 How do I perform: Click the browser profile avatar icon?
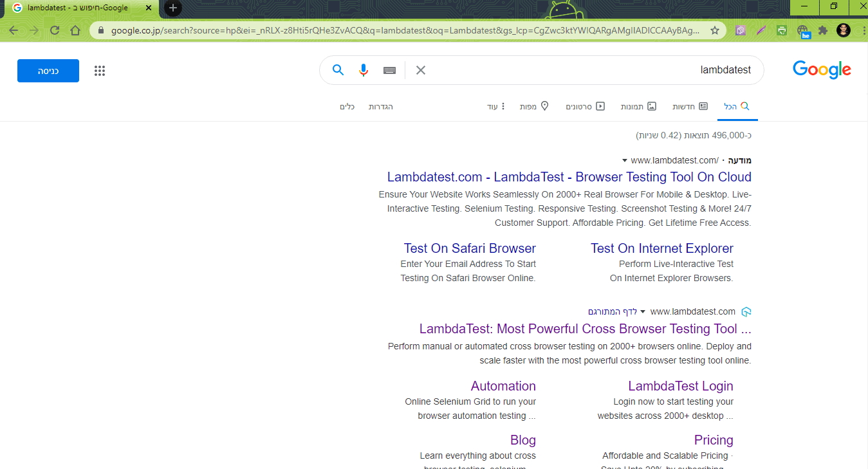pos(843,30)
